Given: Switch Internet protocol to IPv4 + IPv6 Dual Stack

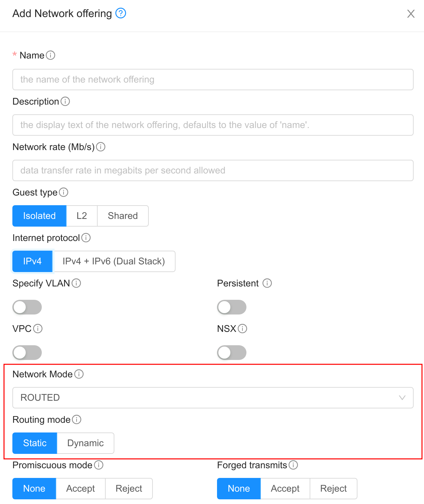Looking at the screenshot, I should pos(114,261).
